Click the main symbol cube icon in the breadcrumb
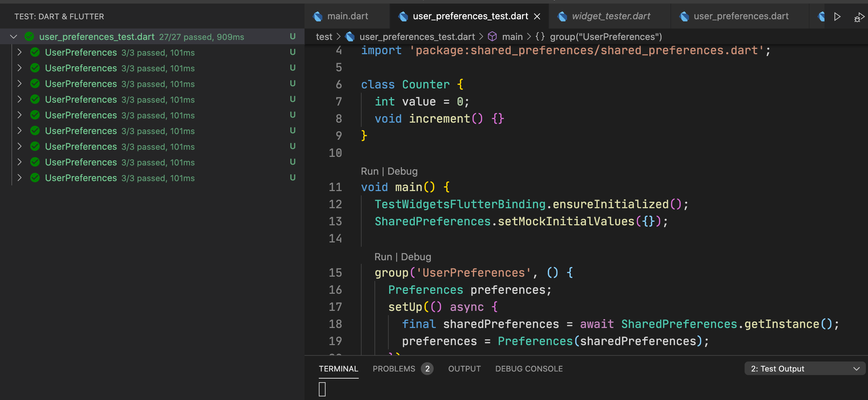 [x=492, y=36]
